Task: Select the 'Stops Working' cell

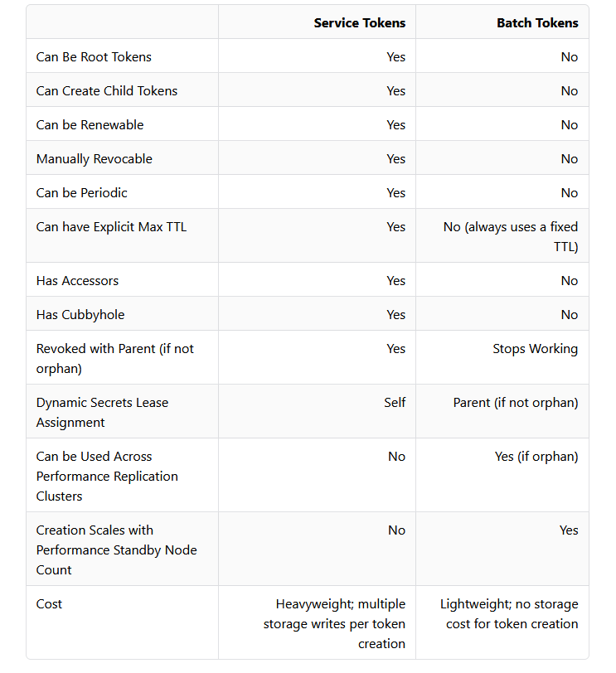Action: click(x=535, y=349)
